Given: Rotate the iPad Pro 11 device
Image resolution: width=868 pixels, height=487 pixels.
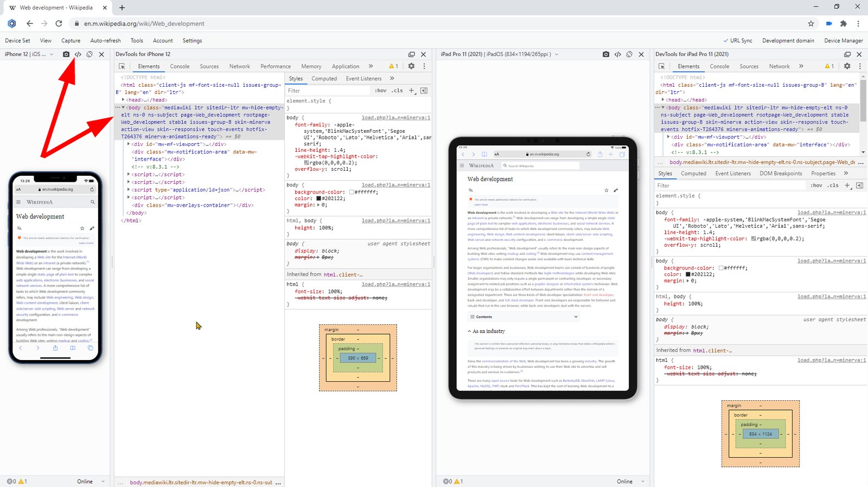Looking at the screenshot, I should coord(629,54).
